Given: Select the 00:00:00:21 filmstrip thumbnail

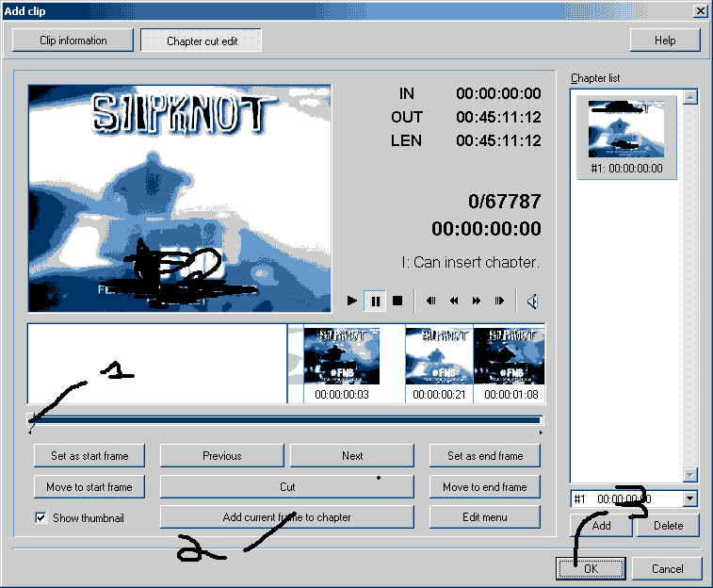Looking at the screenshot, I should tap(439, 364).
